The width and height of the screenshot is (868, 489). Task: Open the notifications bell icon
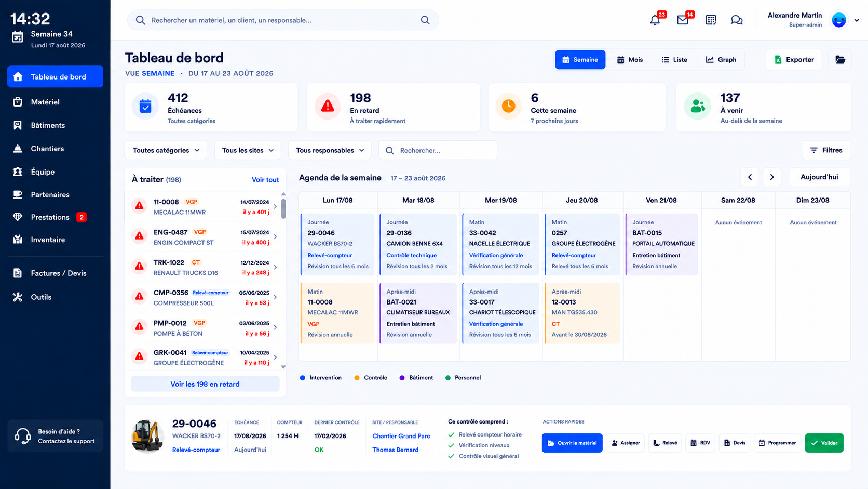[x=655, y=20]
